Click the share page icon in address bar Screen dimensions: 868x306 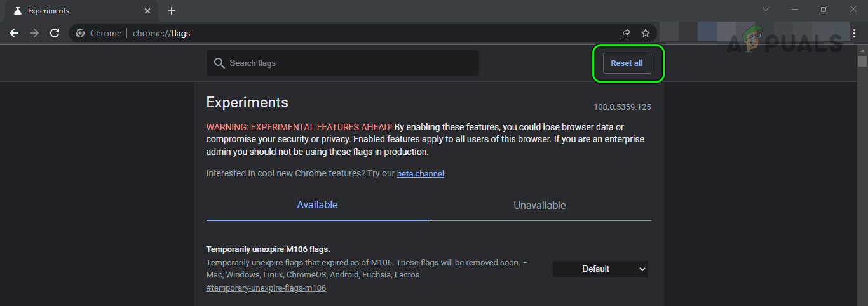(625, 33)
